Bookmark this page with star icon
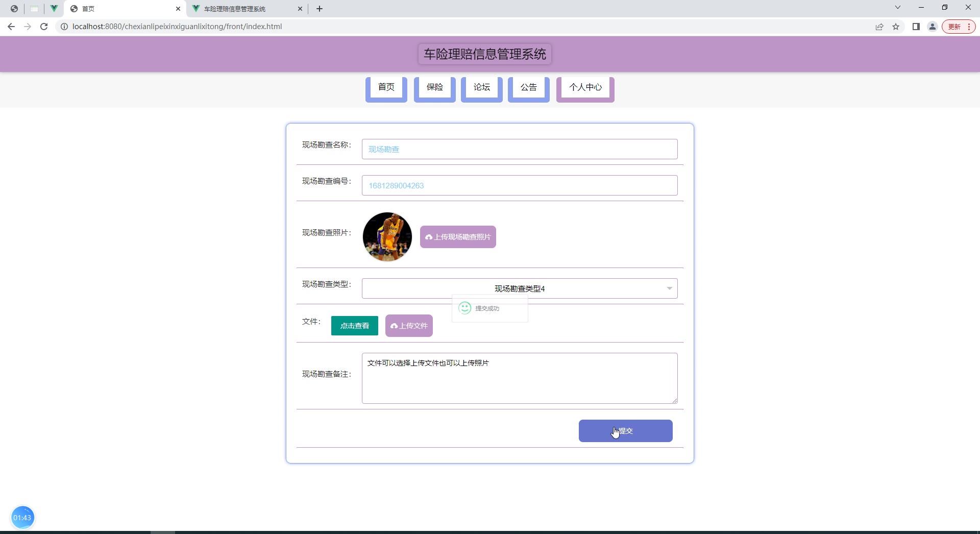This screenshot has height=534, width=980. (x=896, y=27)
